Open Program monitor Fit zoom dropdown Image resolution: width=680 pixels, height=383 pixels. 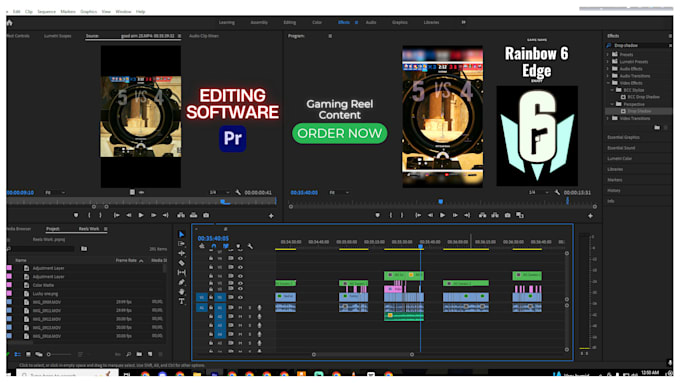(339, 193)
